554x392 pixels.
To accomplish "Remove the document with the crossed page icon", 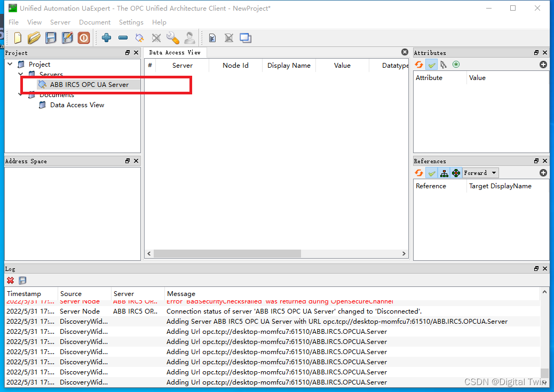I will coord(228,37).
